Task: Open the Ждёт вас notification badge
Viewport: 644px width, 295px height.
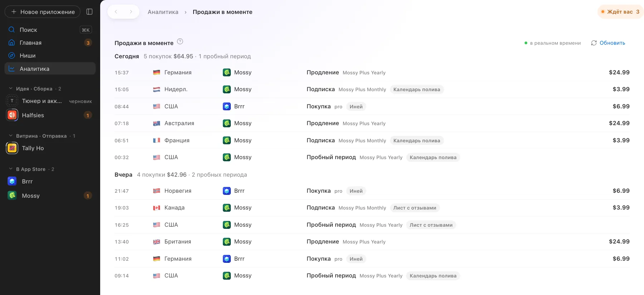Action: pos(621,12)
